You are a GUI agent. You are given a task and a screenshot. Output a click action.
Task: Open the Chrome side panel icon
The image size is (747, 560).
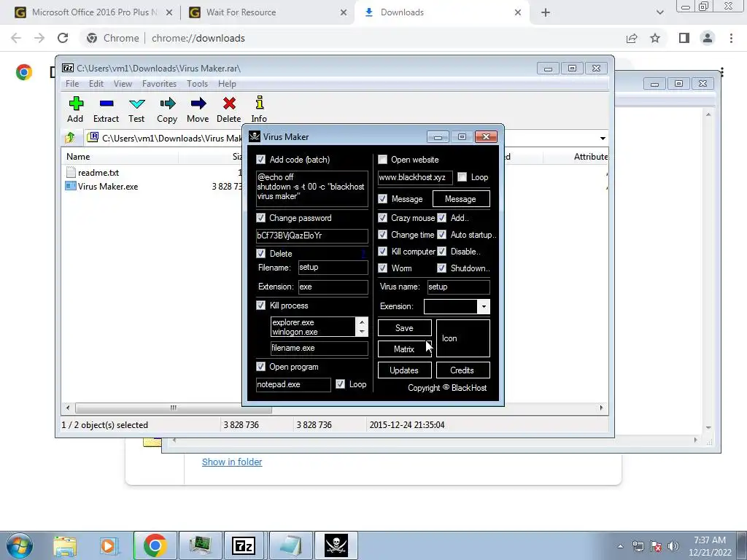(684, 38)
